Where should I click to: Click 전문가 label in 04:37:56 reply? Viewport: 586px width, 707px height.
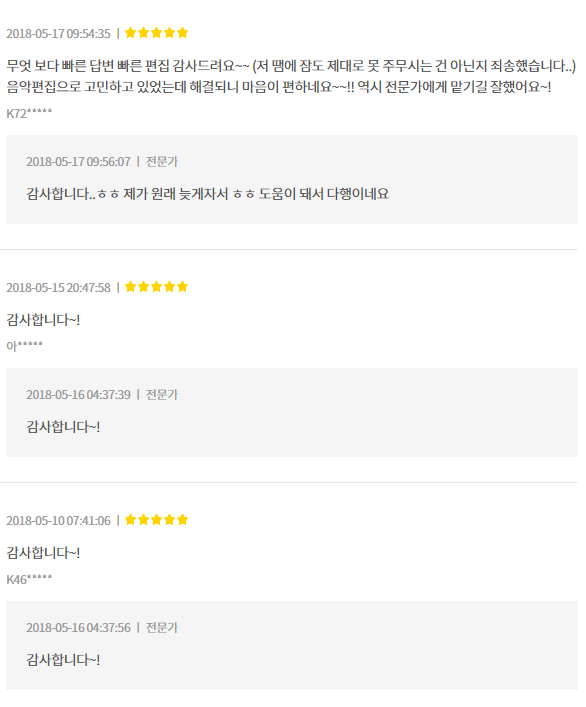coord(162,628)
